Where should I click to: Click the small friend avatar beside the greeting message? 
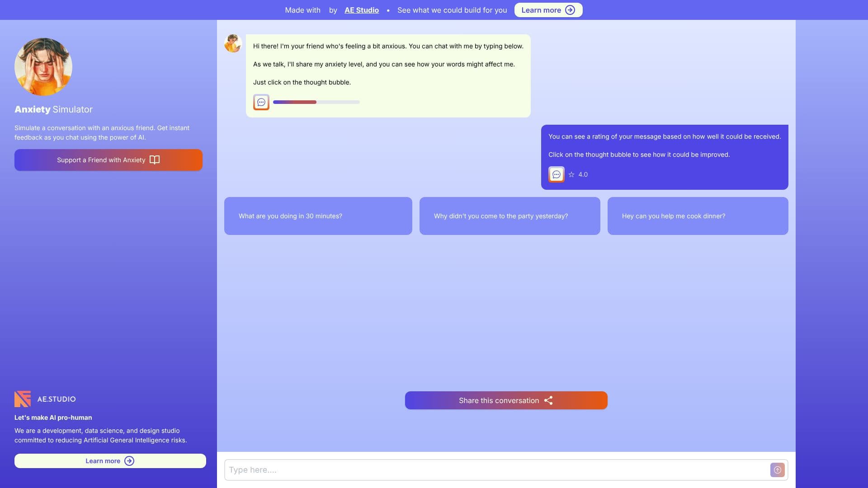pos(233,43)
